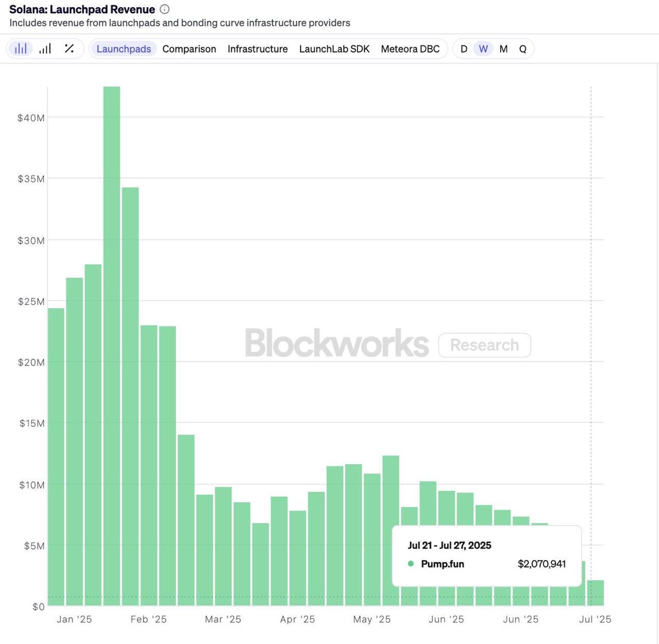The height and width of the screenshot is (644, 659).
Task: Click the rightmost bar for Jul 21 - Jul 27
Action: (x=595, y=593)
